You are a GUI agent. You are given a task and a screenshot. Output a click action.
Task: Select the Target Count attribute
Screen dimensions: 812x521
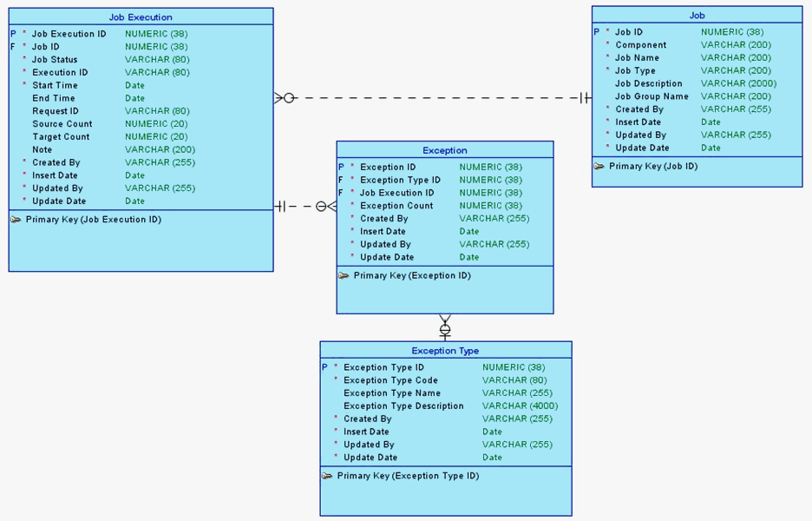[61, 137]
